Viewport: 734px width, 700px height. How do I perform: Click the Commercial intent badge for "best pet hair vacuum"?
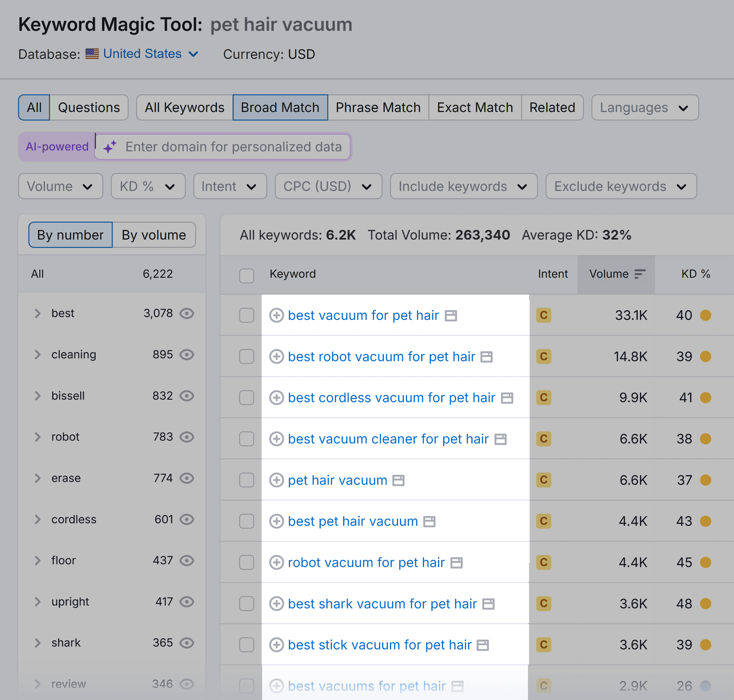pos(543,521)
